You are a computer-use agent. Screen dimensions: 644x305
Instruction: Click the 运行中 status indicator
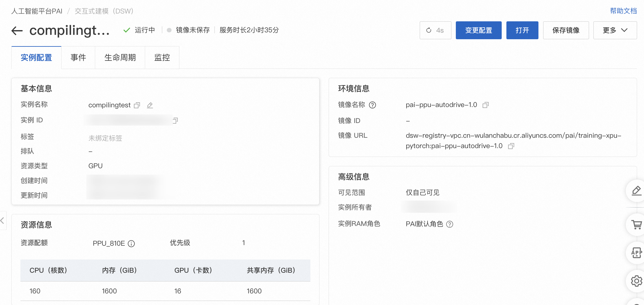pyautogui.click(x=139, y=30)
